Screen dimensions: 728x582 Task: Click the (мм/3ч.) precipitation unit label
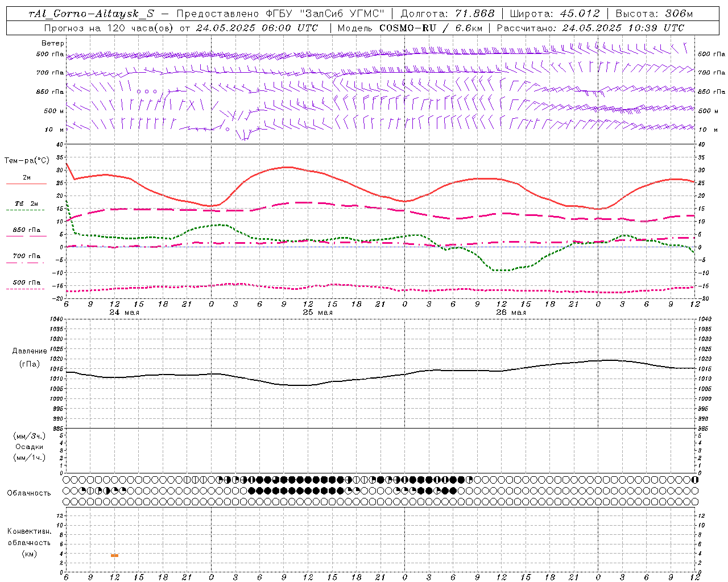[29, 436]
